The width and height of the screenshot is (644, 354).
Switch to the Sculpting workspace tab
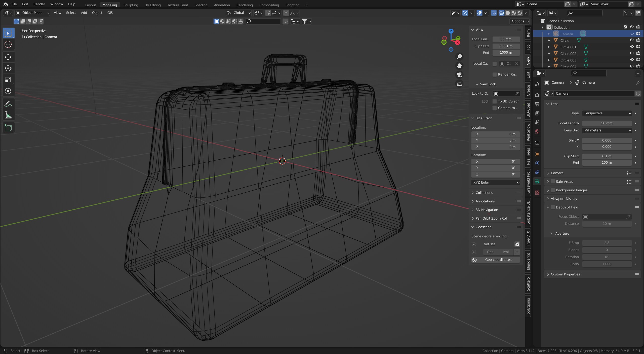tap(131, 5)
